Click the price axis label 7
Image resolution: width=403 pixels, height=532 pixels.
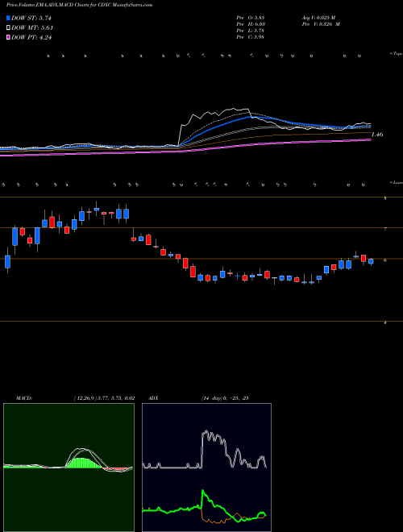[385, 230]
